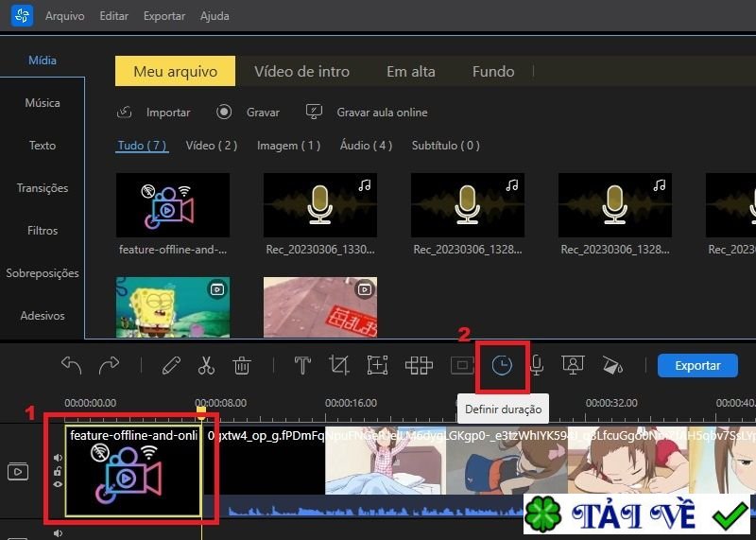This screenshot has width=756, height=540.
Task: Switch to the Meu arquivo tab
Action: (175, 71)
